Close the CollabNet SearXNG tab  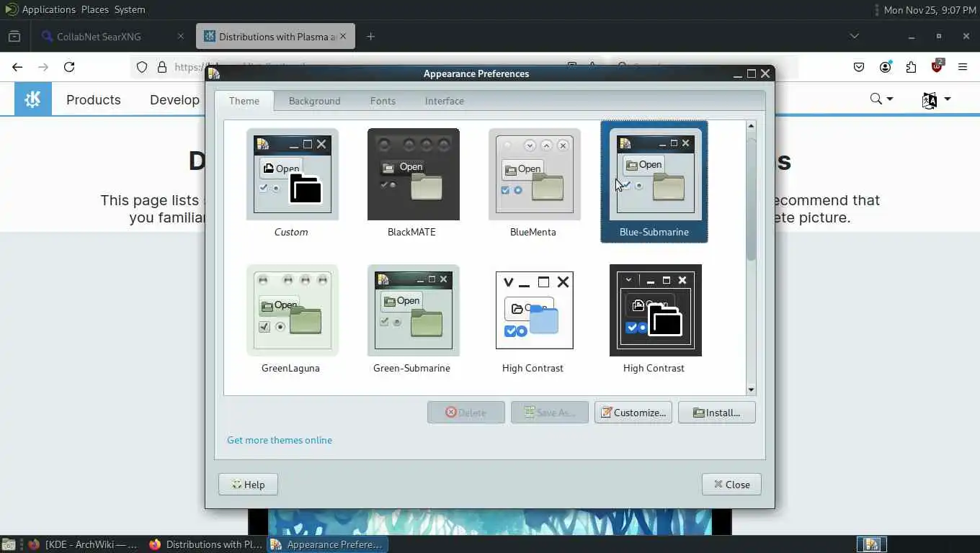tap(181, 36)
